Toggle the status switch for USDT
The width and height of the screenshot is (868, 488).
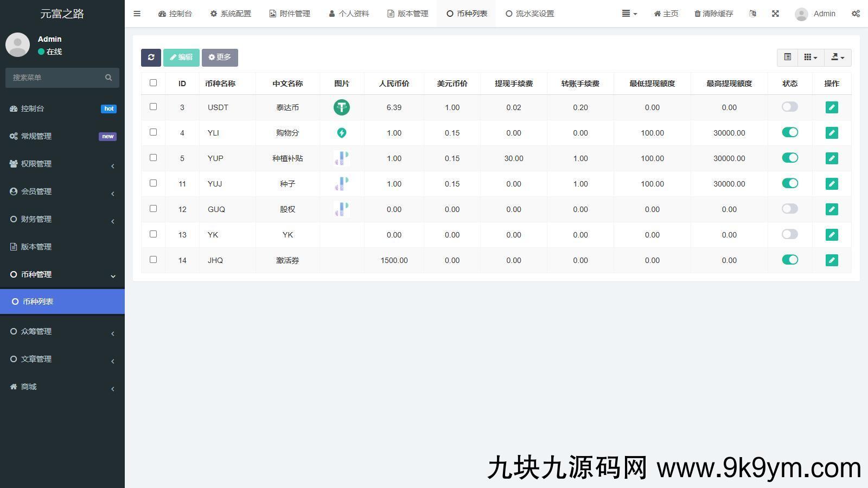(x=790, y=107)
